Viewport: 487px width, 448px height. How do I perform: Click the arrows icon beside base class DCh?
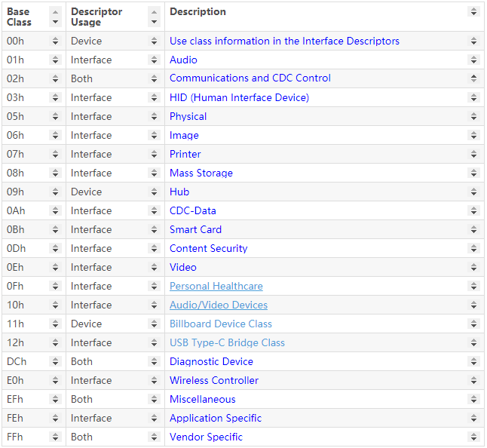point(55,362)
